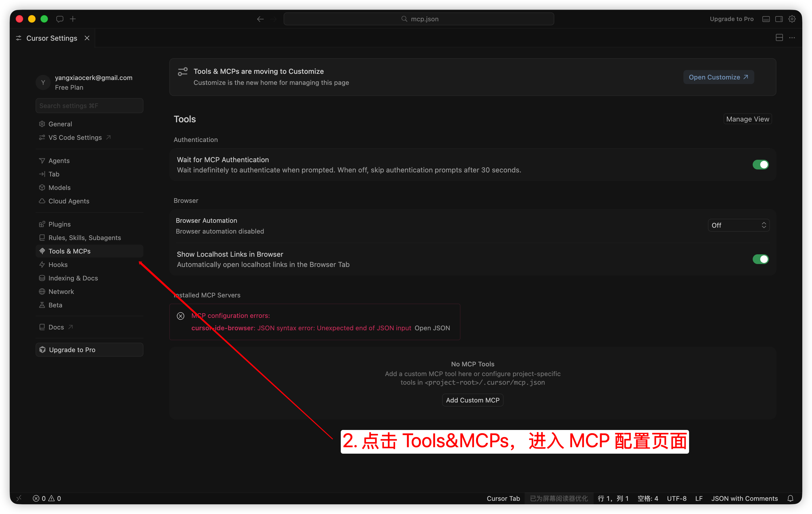Open the Beta settings section
The image size is (812, 514).
click(89, 305)
